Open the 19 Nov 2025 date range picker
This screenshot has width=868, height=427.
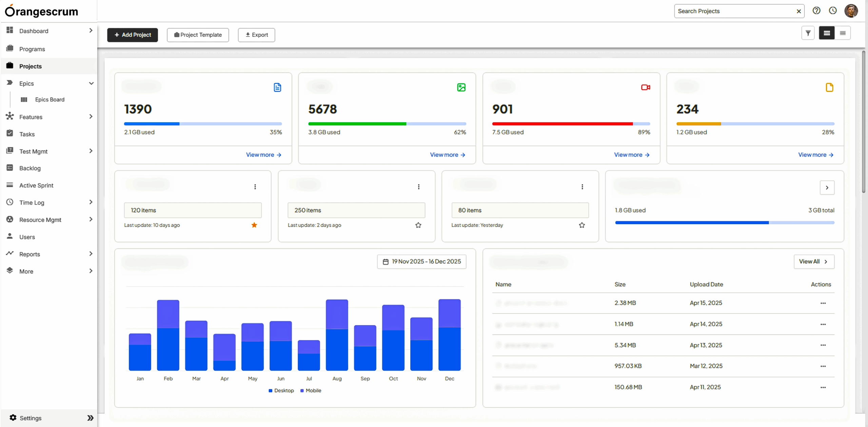click(421, 261)
